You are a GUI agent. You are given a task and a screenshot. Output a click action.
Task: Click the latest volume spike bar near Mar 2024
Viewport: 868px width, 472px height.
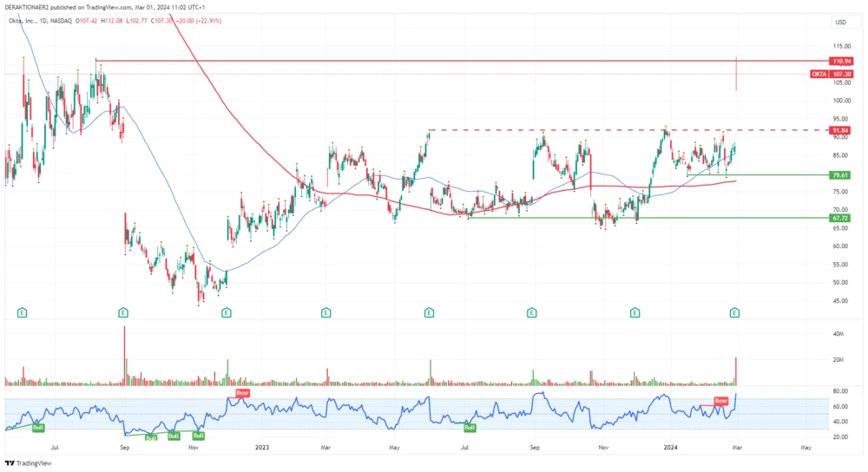tap(736, 371)
